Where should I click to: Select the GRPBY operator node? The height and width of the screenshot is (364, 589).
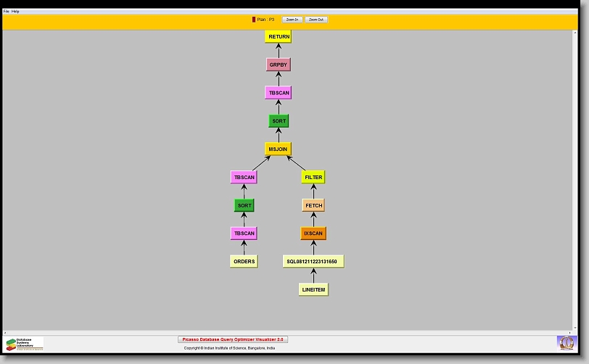pyautogui.click(x=279, y=65)
